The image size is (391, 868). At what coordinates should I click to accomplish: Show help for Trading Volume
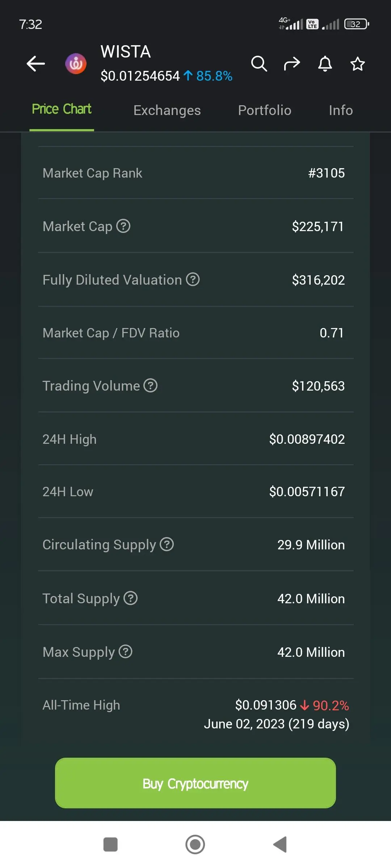click(150, 385)
